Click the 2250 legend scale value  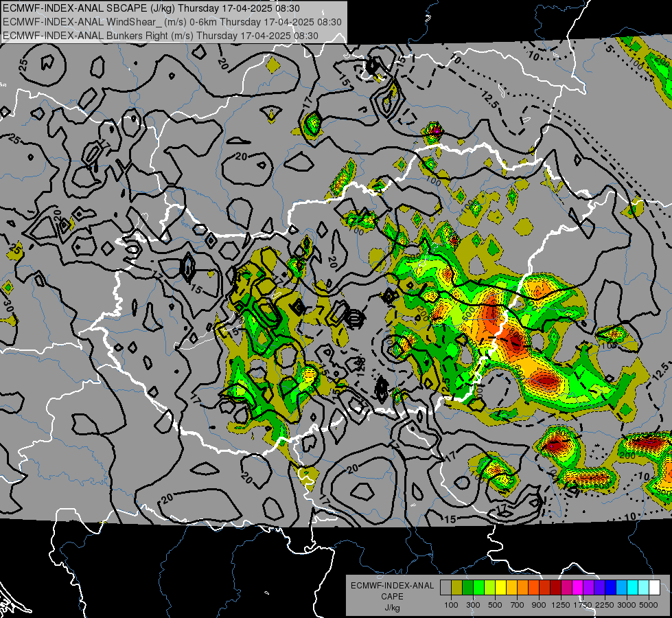[605, 605]
